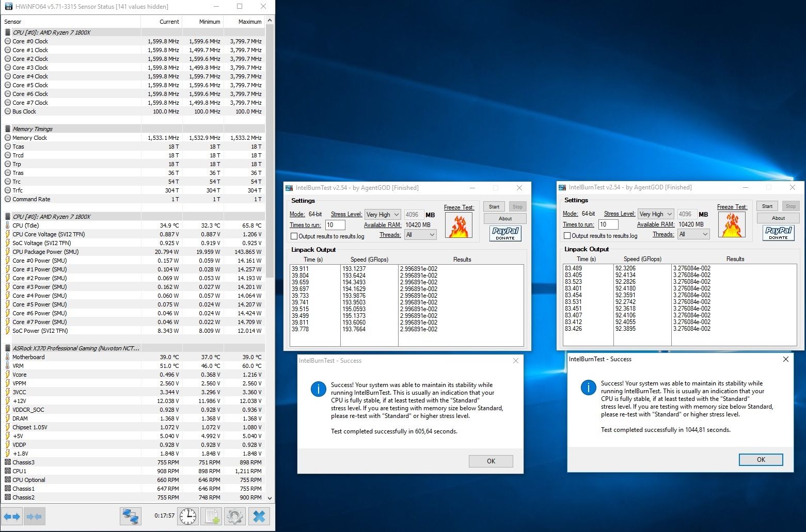The height and width of the screenshot is (532, 806).
Task: Click Start button in left IntelBurnTest
Action: (x=494, y=207)
